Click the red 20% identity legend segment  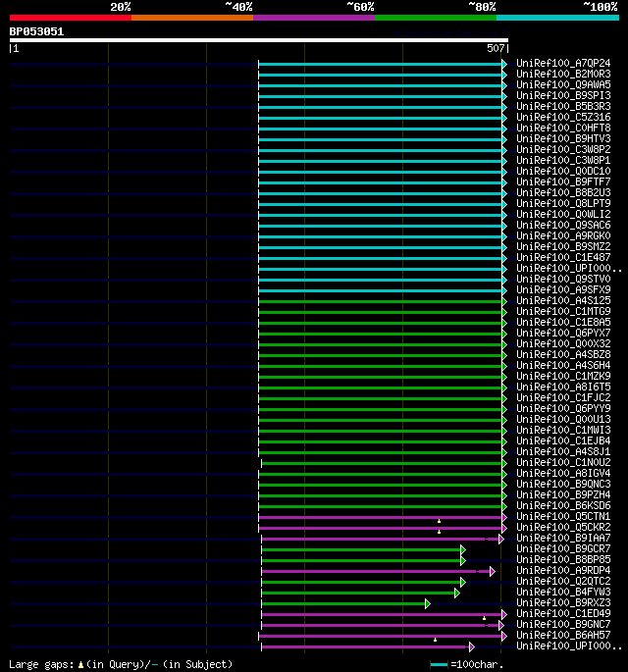(71, 18)
